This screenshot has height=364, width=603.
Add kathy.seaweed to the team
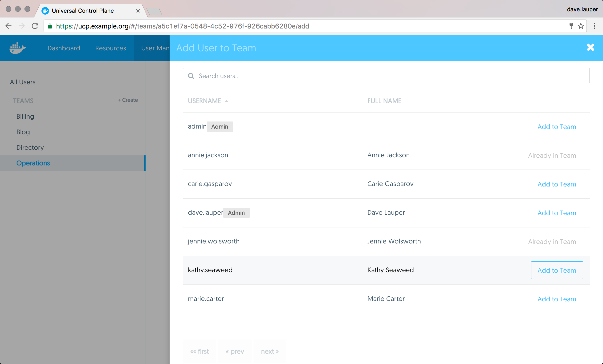pos(557,270)
